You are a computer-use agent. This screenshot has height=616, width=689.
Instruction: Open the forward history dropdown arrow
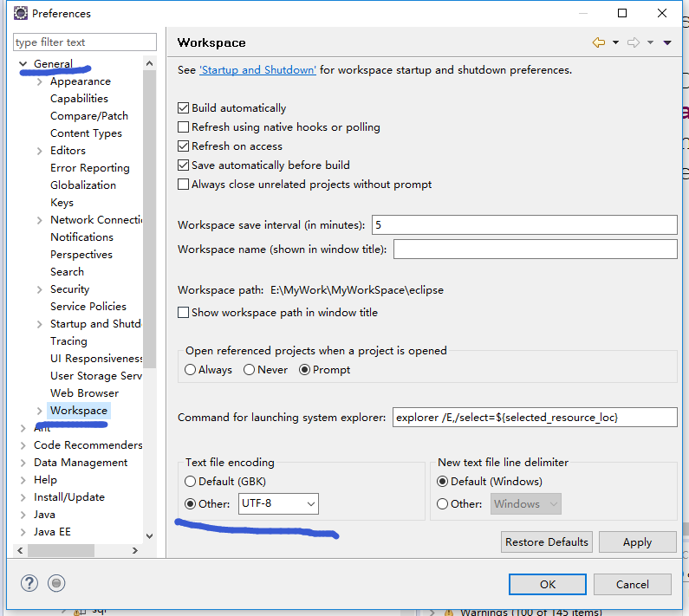[x=650, y=42]
